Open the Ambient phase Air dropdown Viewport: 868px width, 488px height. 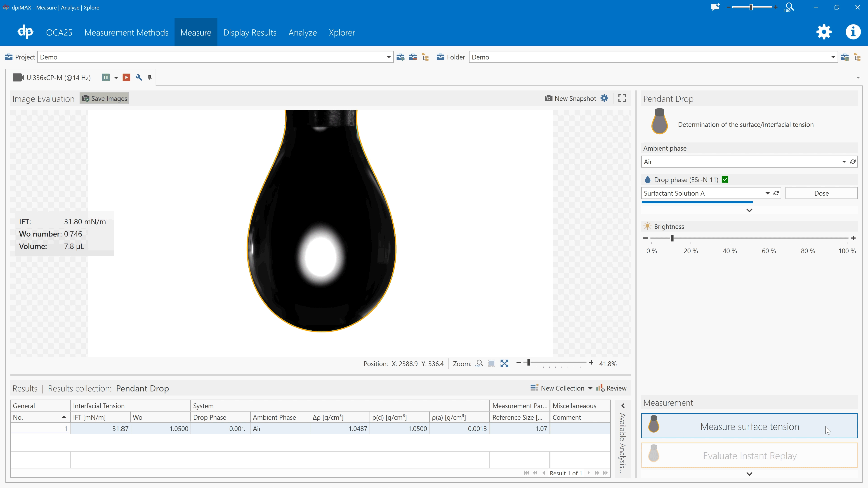tap(844, 161)
